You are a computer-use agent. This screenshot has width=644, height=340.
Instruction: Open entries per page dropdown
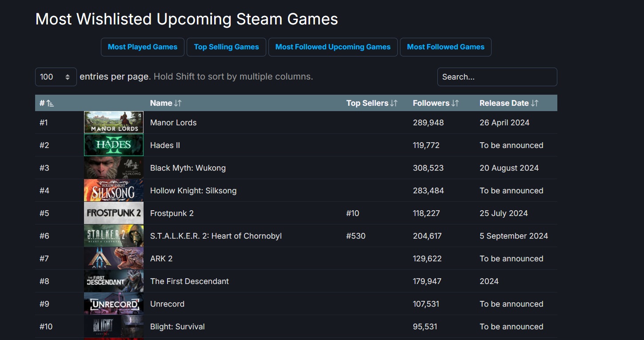point(56,77)
